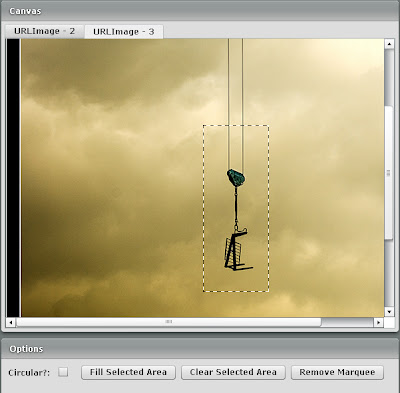The height and width of the screenshot is (393, 400).
Task: Click the horizontal scrollbar right arrow
Action: click(x=378, y=322)
